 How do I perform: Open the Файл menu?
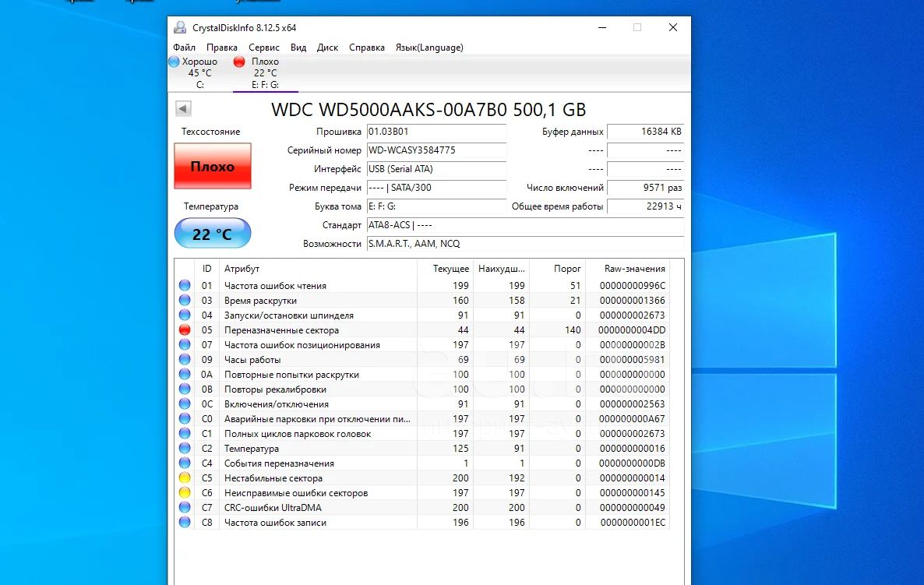click(x=184, y=48)
